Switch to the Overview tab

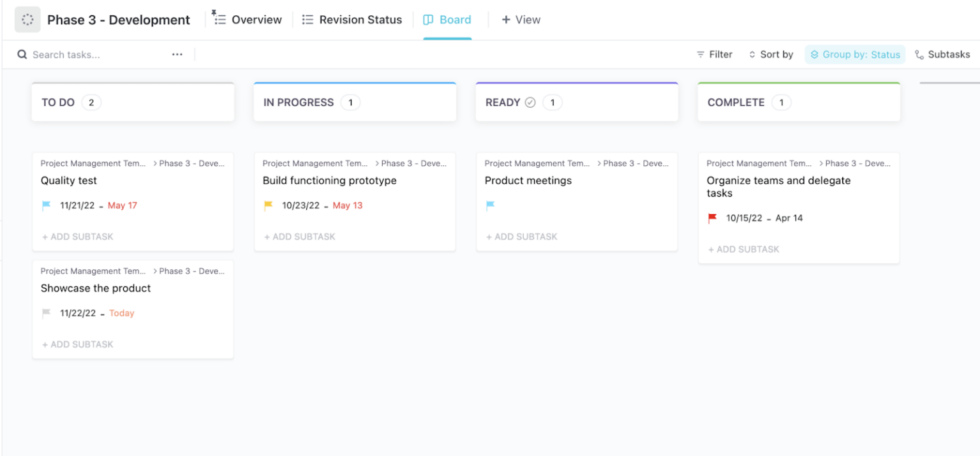248,19
